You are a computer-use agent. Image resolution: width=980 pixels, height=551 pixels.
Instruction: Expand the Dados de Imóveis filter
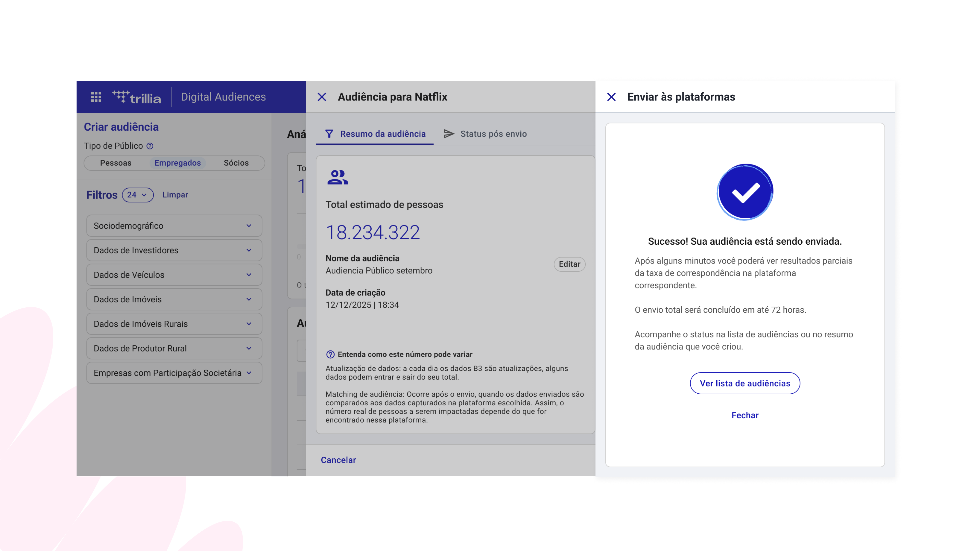click(x=174, y=299)
